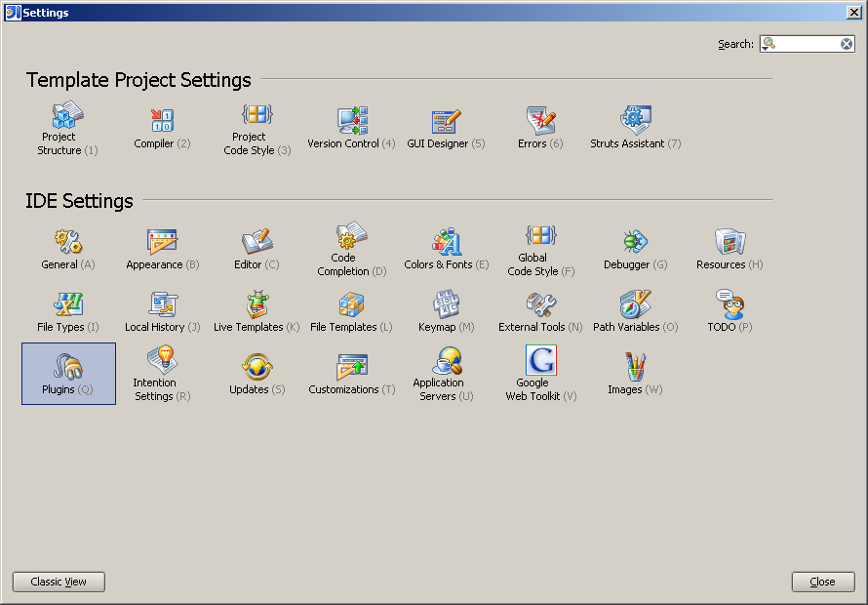Select the highlighted Plugins icon
Screen dimensions: 868x605
[68, 374]
